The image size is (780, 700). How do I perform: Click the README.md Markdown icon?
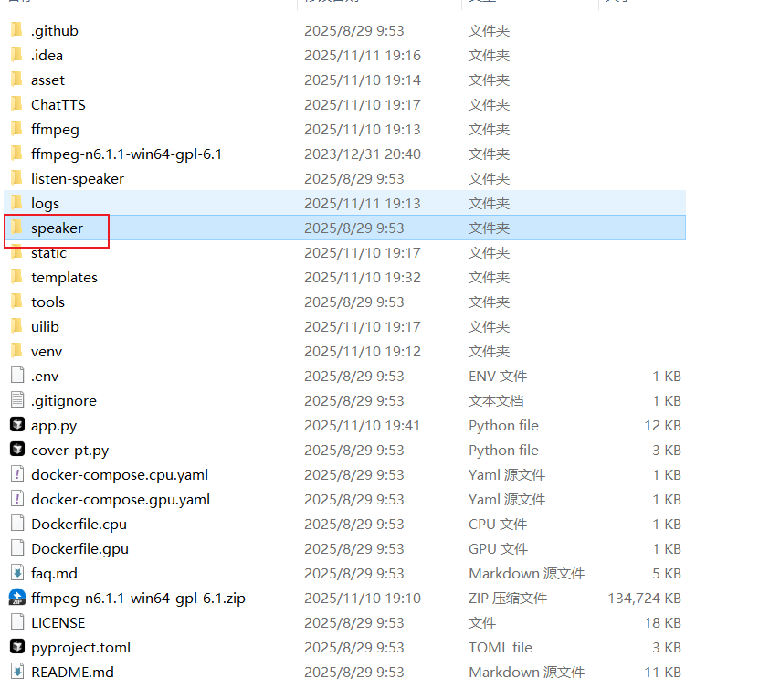click(x=17, y=672)
